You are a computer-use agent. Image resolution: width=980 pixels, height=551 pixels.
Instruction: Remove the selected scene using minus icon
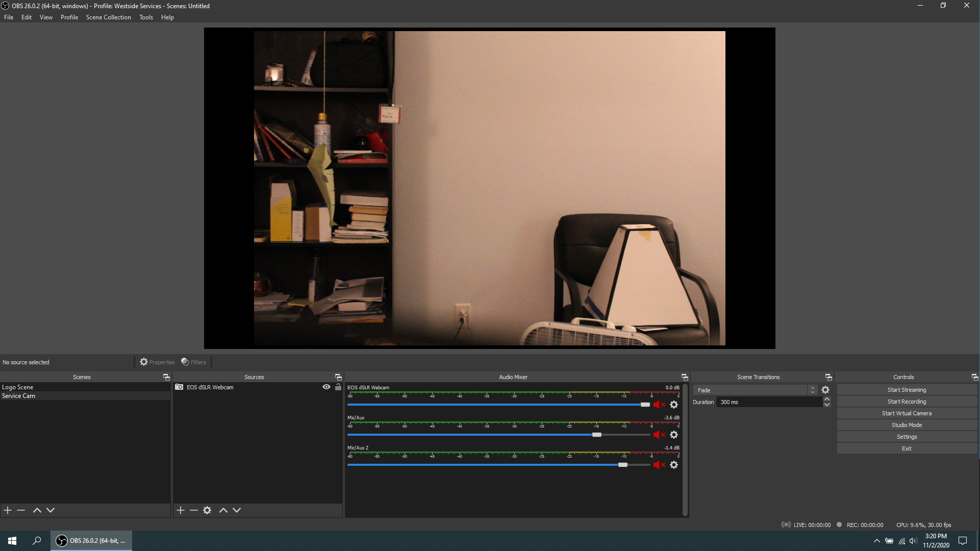click(20, 510)
